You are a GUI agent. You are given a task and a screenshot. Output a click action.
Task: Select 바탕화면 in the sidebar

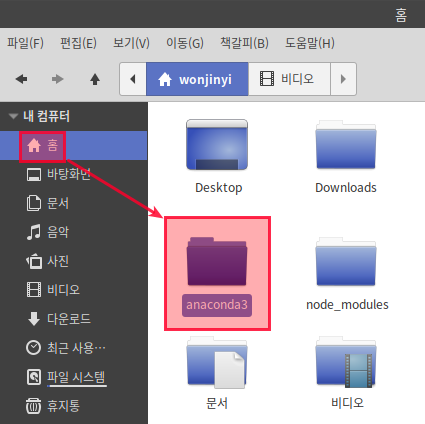(73, 174)
